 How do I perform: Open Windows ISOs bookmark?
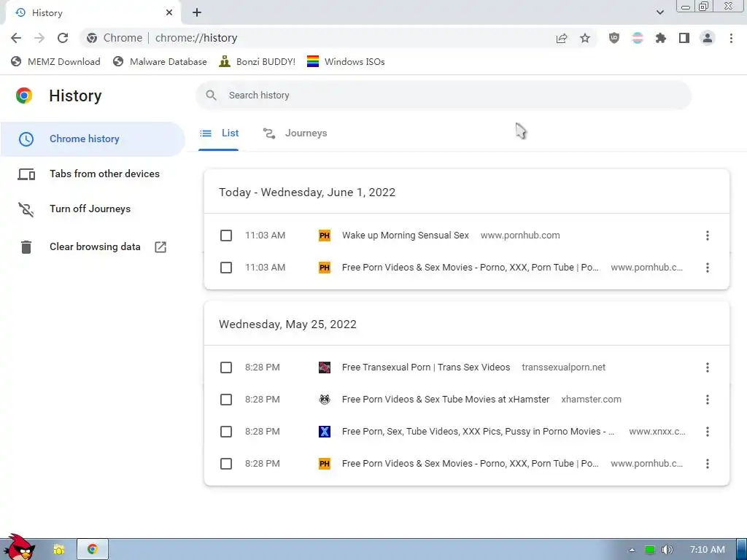point(346,62)
